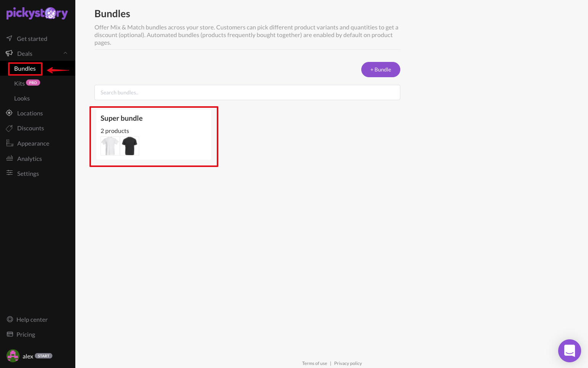Select Bundles in the sidebar

pos(25,68)
